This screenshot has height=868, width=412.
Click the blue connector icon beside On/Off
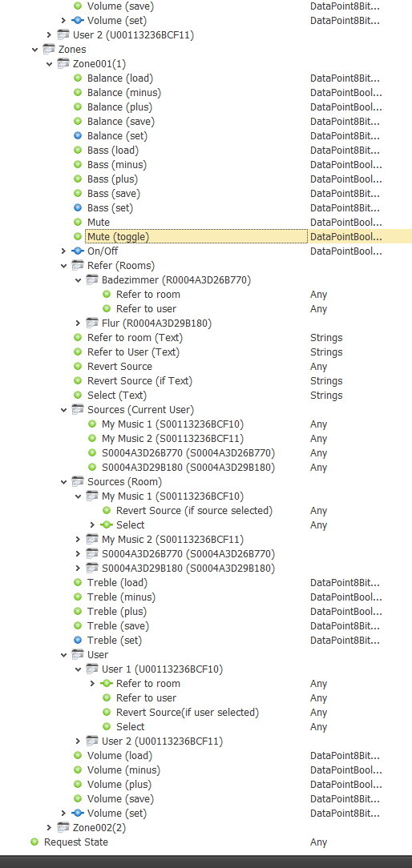point(78,251)
